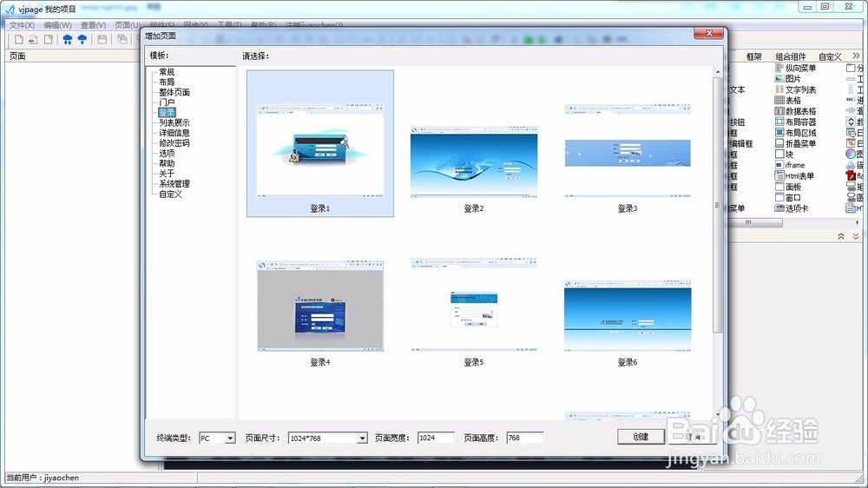Click the template list vertical scrollbar

click(718, 205)
